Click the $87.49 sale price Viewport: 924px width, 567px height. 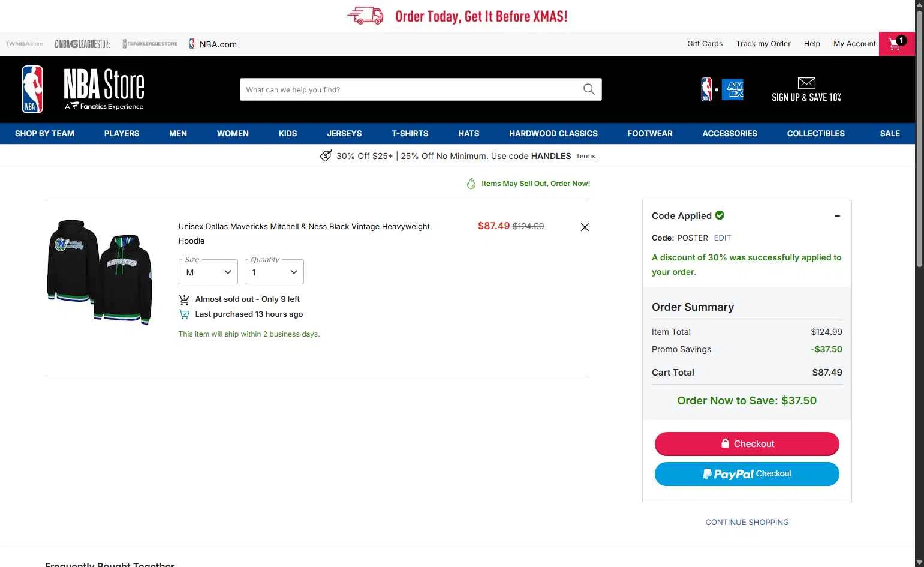tap(493, 226)
